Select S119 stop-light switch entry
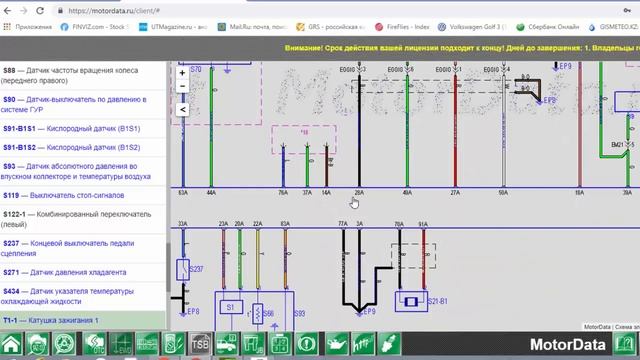 pos(83,196)
